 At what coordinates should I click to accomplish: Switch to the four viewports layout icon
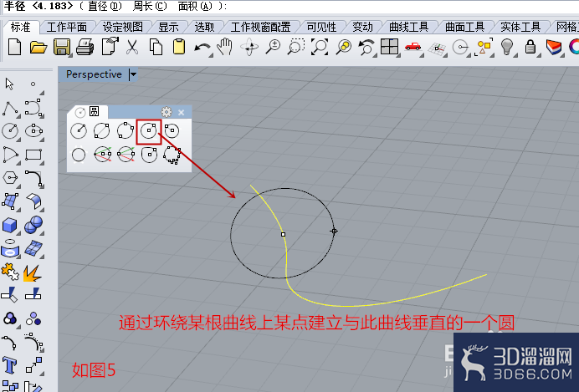click(390, 47)
